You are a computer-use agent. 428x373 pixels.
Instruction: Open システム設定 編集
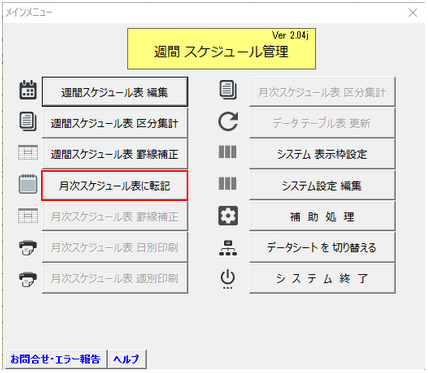click(x=322, y=186)
